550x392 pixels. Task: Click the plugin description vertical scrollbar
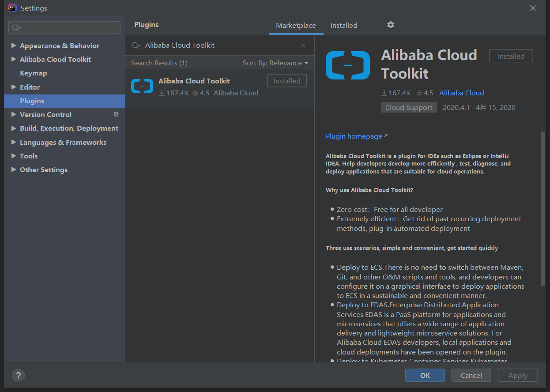click(543, 208)
